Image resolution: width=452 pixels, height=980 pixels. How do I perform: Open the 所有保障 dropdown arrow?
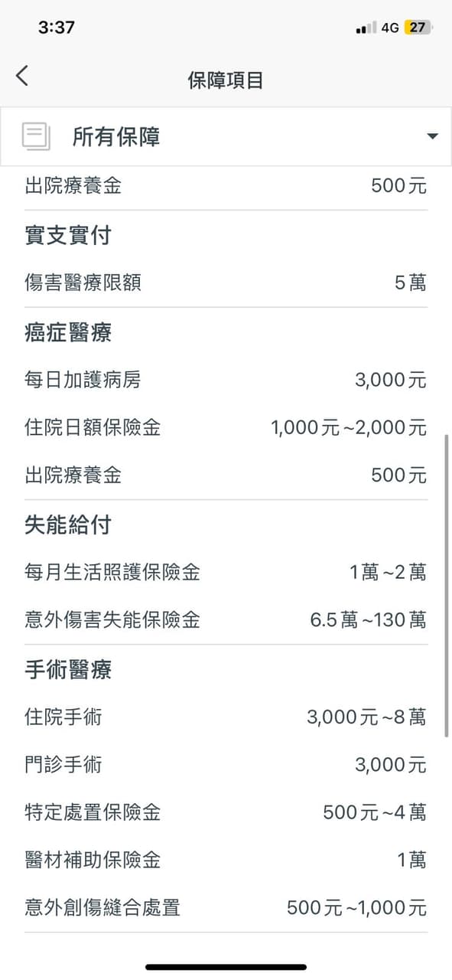coord(432,137)
